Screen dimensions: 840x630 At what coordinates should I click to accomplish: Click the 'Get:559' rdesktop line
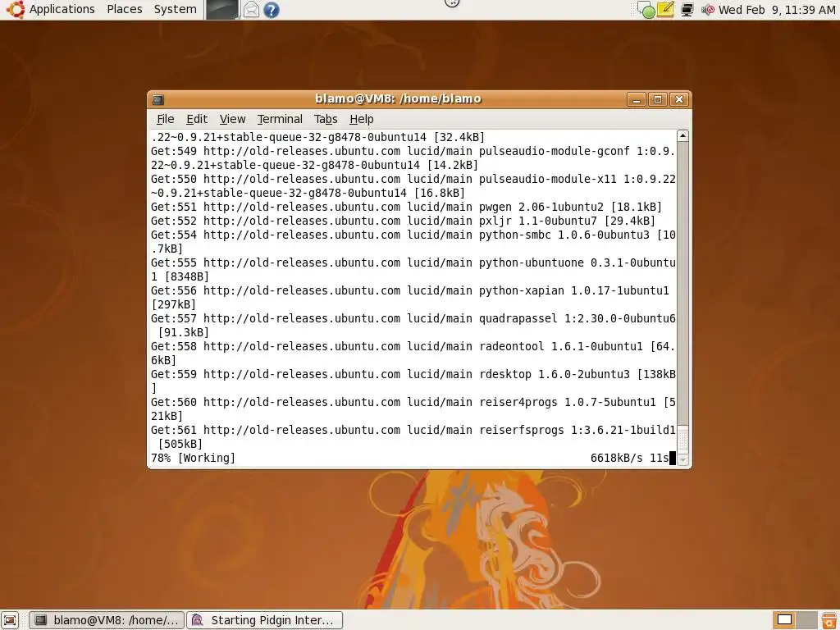click(413, 381)
